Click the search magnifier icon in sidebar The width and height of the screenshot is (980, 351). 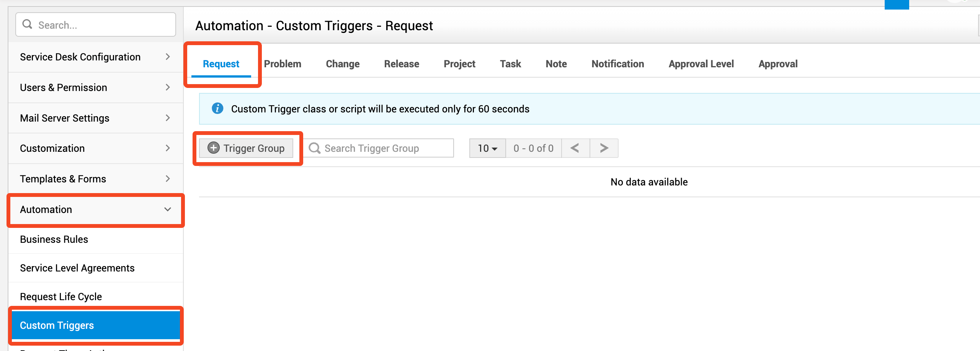pos(27,24)
